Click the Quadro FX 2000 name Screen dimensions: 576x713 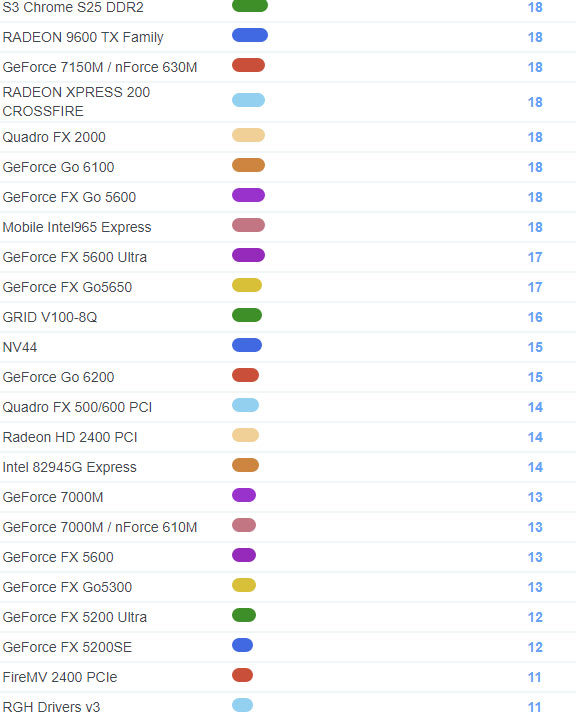[54, 137]
